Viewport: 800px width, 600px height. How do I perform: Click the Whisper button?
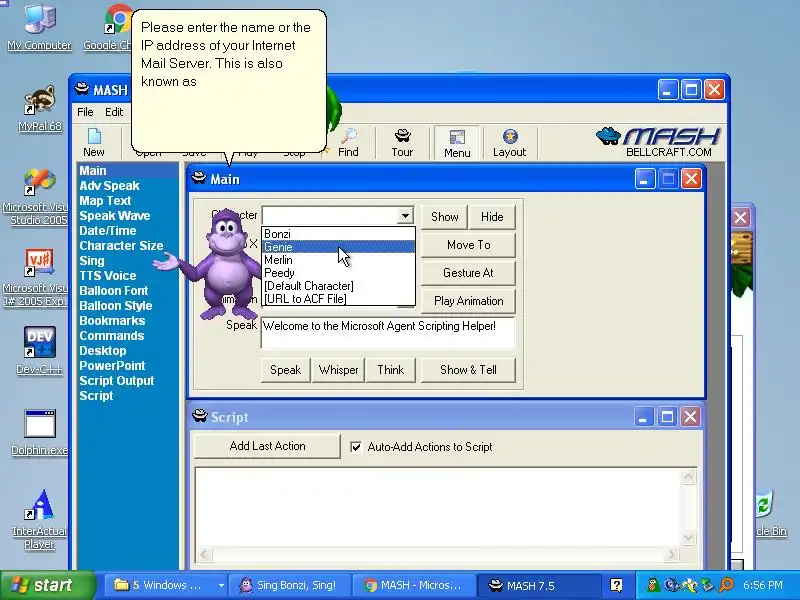click(x=338, y=370)
